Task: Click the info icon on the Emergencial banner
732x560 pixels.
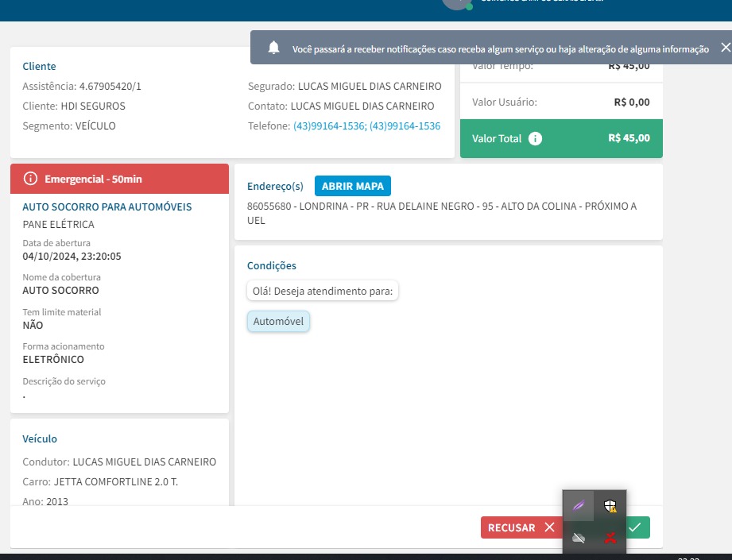Action: (30, 179)
